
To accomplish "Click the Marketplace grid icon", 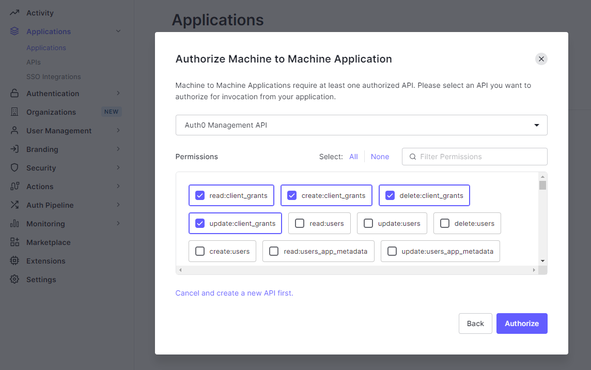I will pyautogui.click(x=14, y=242).
